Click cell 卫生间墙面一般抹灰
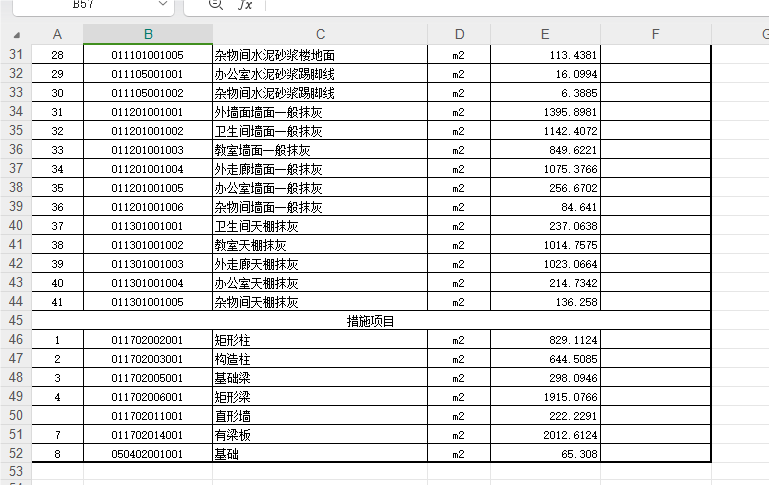Screen dimensions: 769x485 click(x=320, y=131)
